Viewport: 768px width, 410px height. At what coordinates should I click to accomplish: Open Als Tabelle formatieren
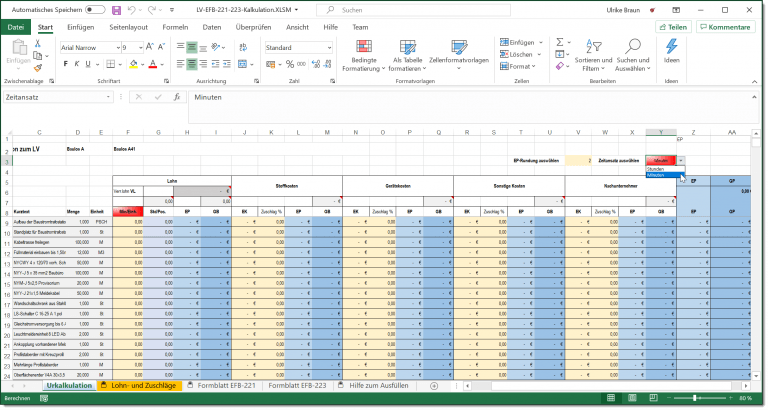tap(408, 56)
